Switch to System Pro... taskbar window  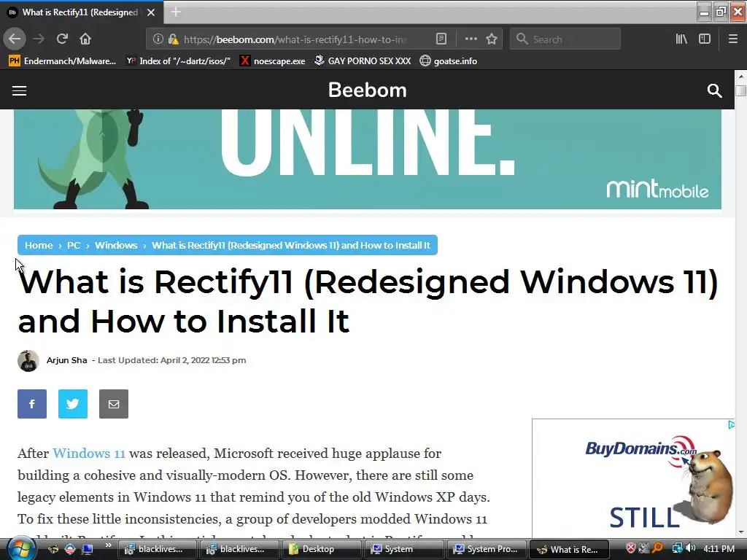tap(487, 549)
